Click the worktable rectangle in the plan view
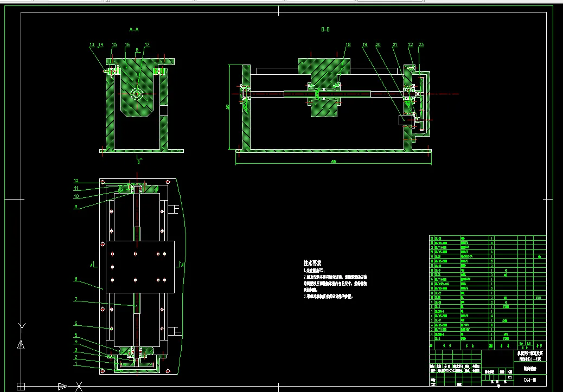 coord(140,267)
